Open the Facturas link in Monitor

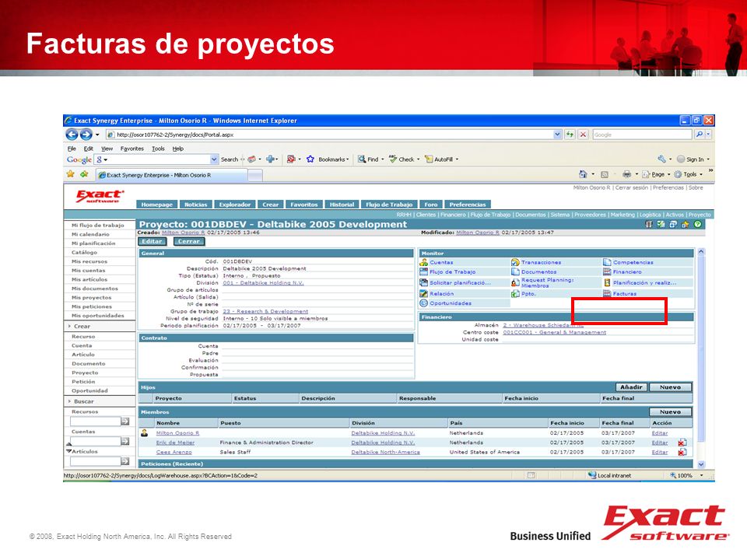(625, 294)
